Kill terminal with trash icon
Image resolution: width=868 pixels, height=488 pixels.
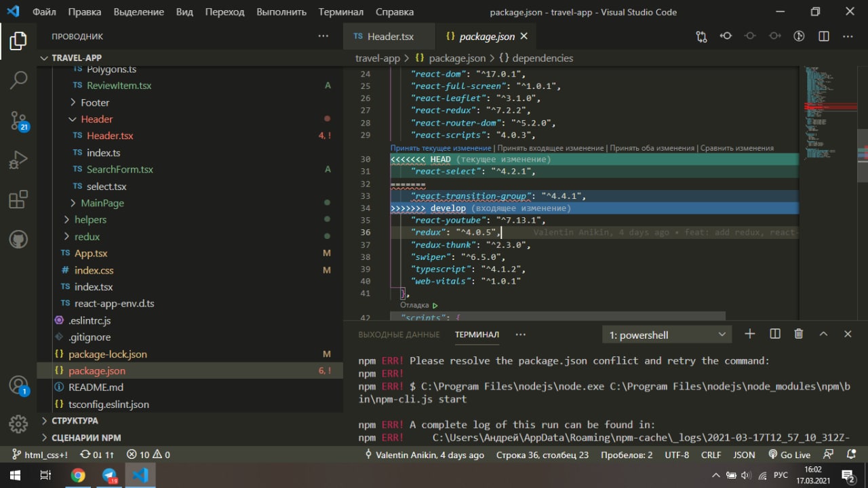pyautogui.click(x=799, y=334)
